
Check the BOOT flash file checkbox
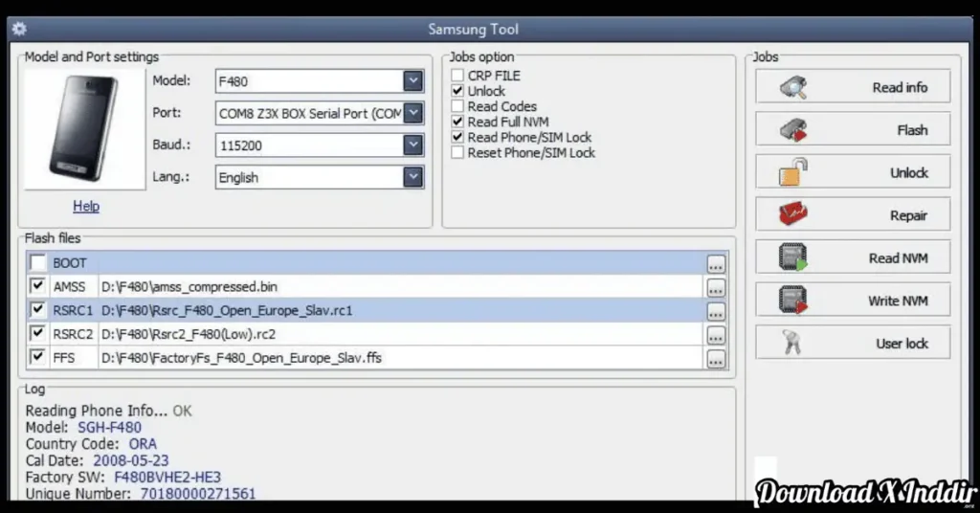38,262
